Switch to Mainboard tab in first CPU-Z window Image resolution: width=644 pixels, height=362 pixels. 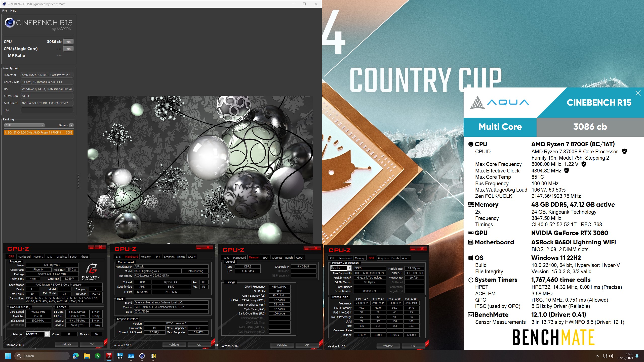24,257
